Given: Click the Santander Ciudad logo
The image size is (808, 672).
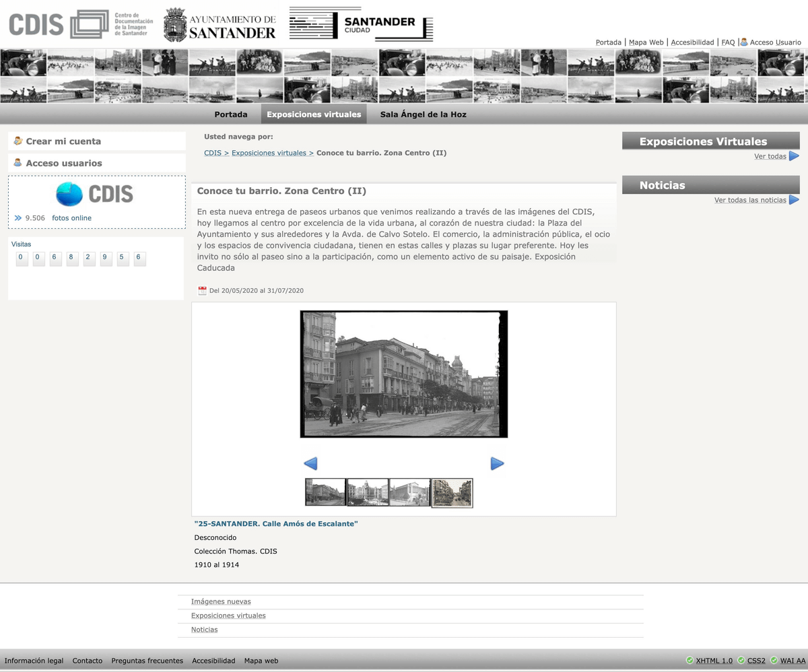Looking at the screenshot, I should tap(361, 24).
